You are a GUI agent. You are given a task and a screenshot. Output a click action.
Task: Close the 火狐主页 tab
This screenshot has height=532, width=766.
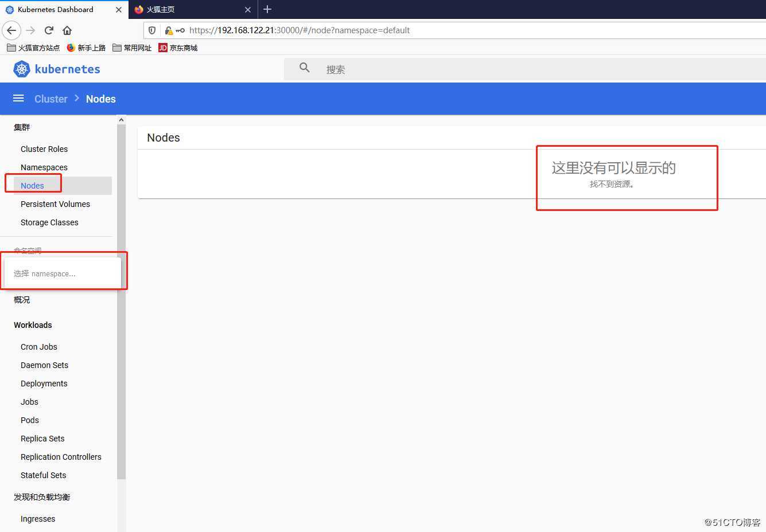248,10
